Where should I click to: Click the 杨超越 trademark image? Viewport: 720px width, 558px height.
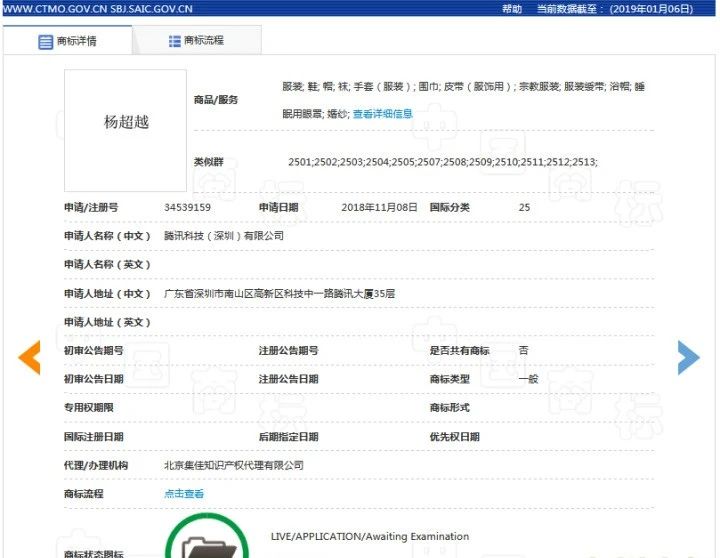tap(125, 130)
